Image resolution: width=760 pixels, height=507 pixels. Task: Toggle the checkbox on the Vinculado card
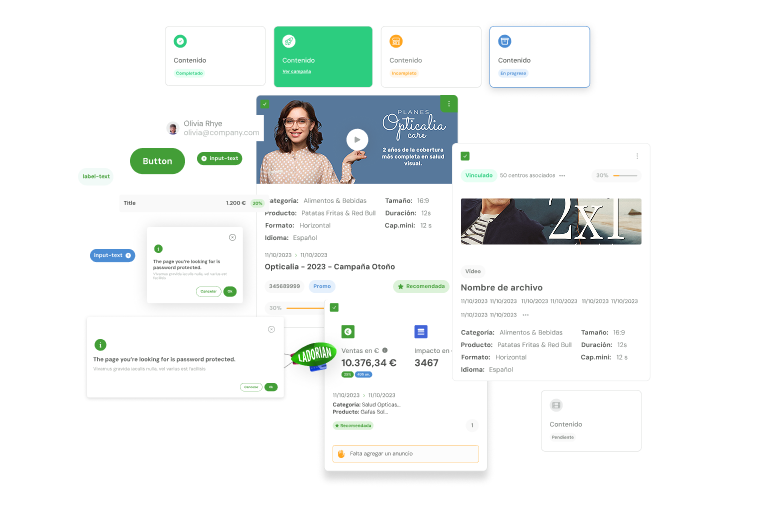(x=465, y=156)
